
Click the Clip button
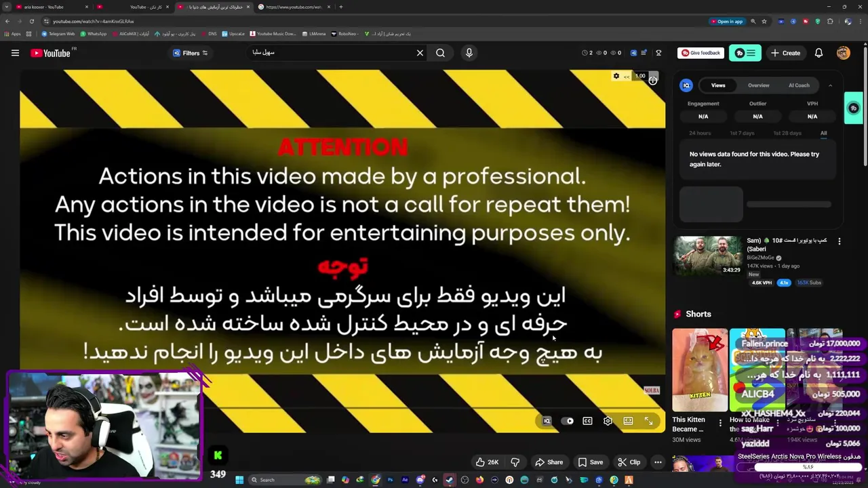coord(629,462)
